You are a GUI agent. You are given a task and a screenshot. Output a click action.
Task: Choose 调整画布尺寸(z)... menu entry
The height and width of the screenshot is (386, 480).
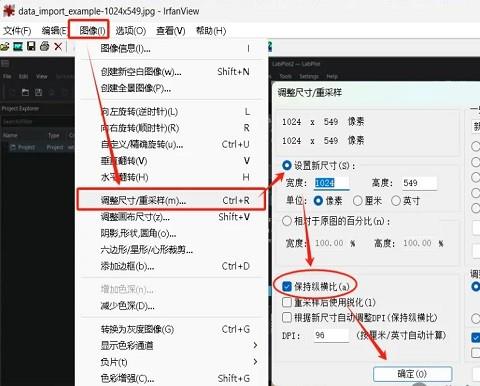(172, 217)
